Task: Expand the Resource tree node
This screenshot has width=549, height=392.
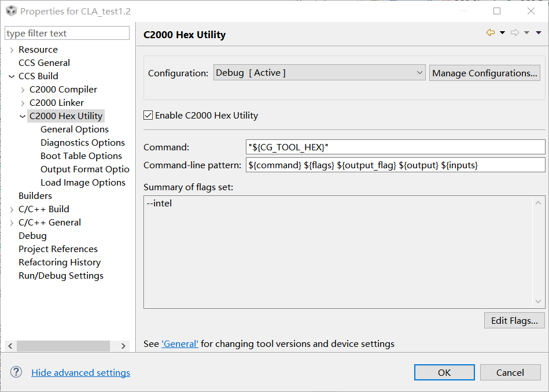Action: 12,50
